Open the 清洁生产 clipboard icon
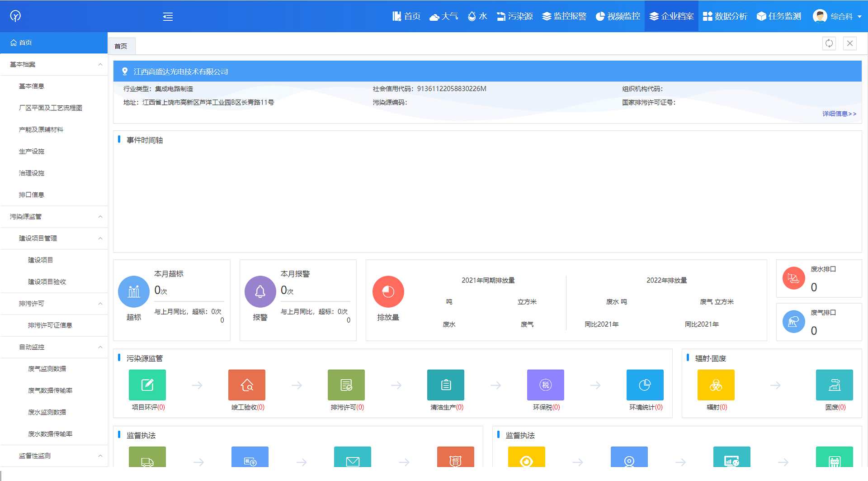This screenshot has height=481, width=868. tap(445, 385)
